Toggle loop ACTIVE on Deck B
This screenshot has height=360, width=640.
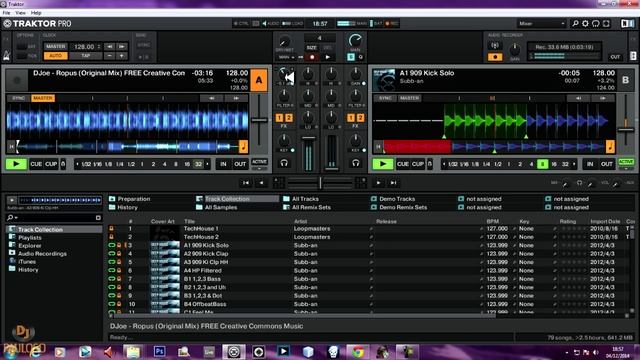[626, 162]
